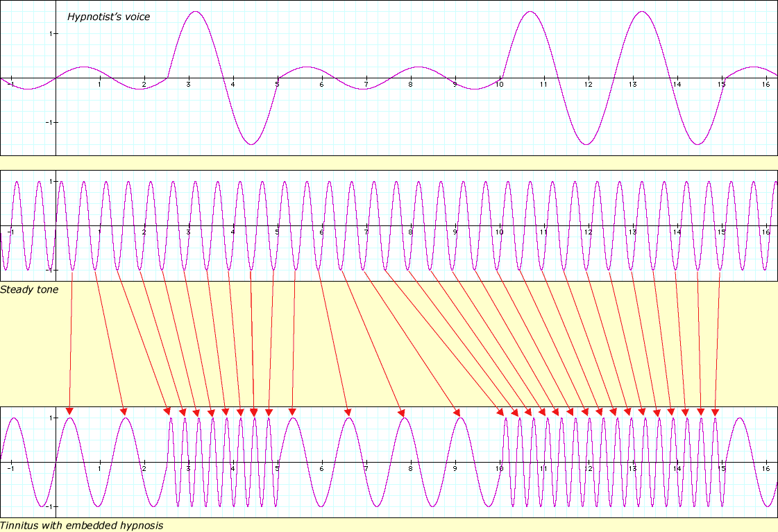This screenshot has width=778, height=532.
Task: Click x-axis label 9 in Tinnitus graph
Action: click(x=455, y=469)
